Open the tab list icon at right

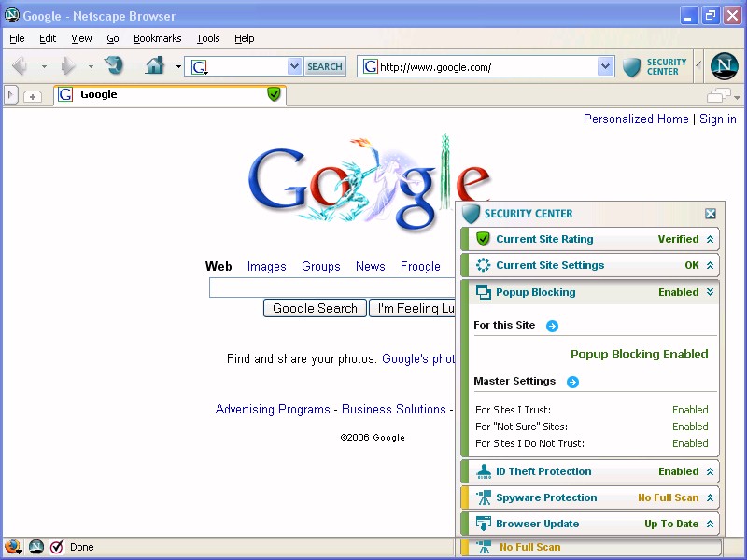coord(718,96)
